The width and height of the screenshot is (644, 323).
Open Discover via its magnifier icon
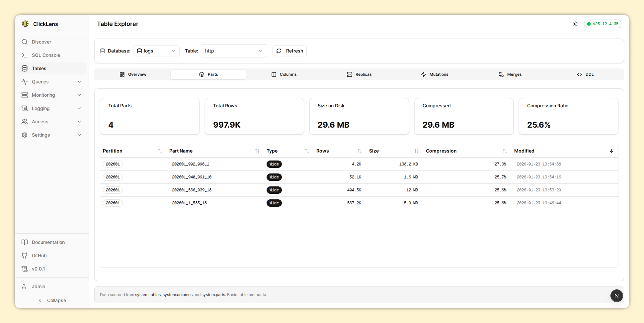[25, 42]
